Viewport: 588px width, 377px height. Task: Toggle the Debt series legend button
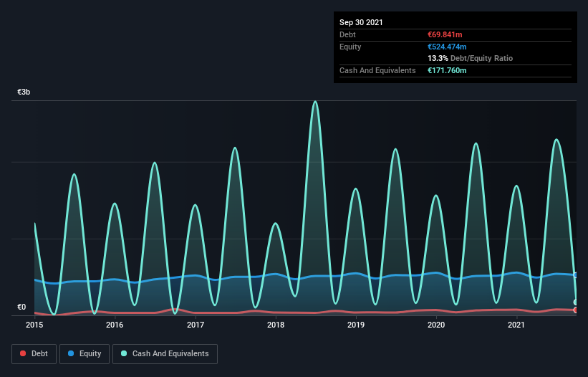click(x=34, y=354)
